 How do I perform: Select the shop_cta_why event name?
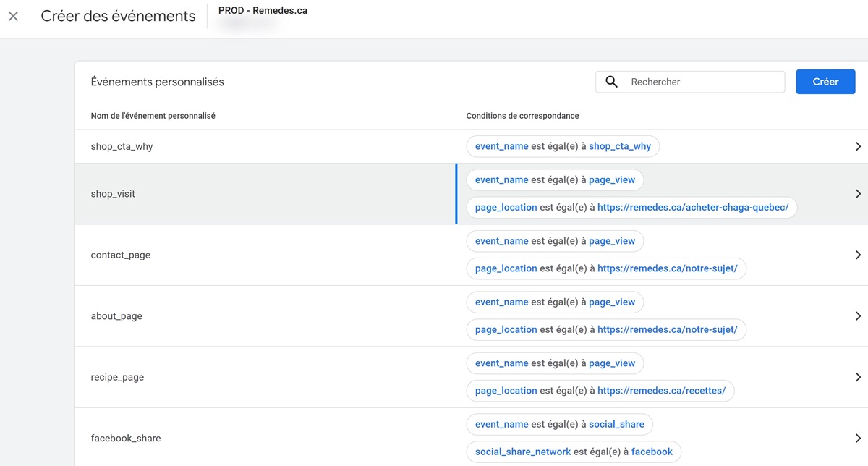pyautogui.click(x=122, y=146)
